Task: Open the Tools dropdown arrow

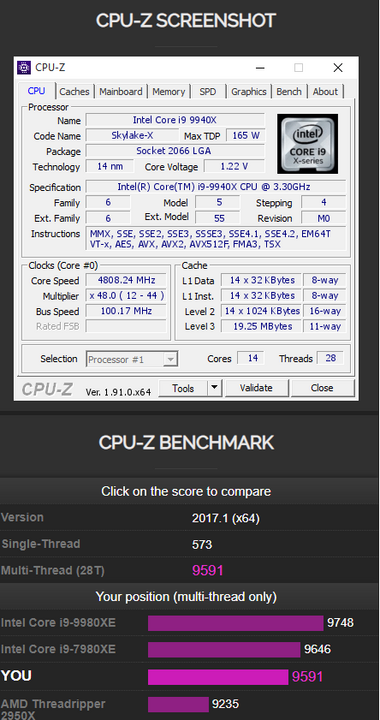Action: tap(214, 388)
